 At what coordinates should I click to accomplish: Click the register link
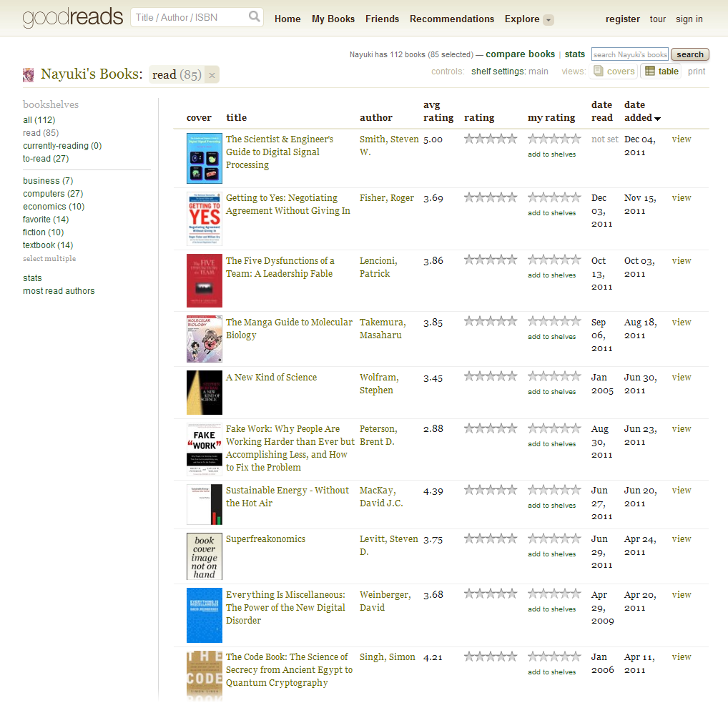tap(623, 19)
